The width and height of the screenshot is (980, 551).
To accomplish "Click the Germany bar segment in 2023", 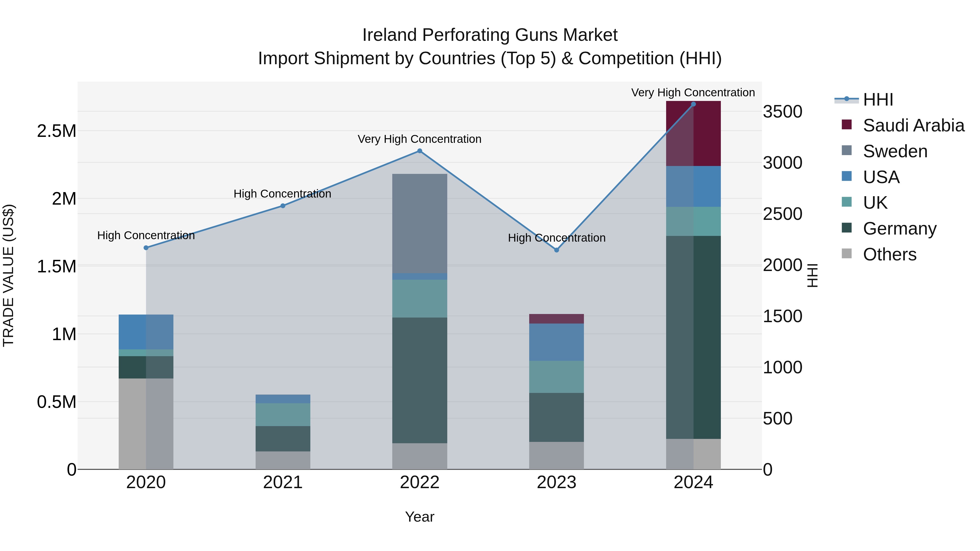I will 557,417.
